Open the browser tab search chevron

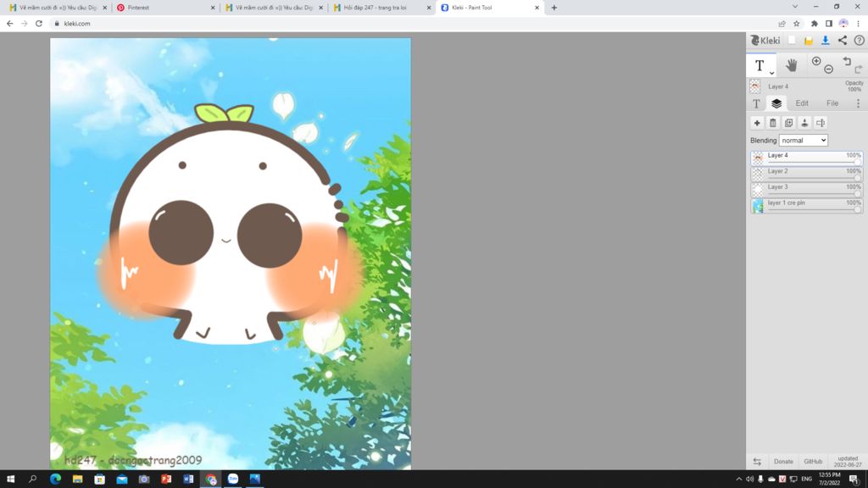795,7
